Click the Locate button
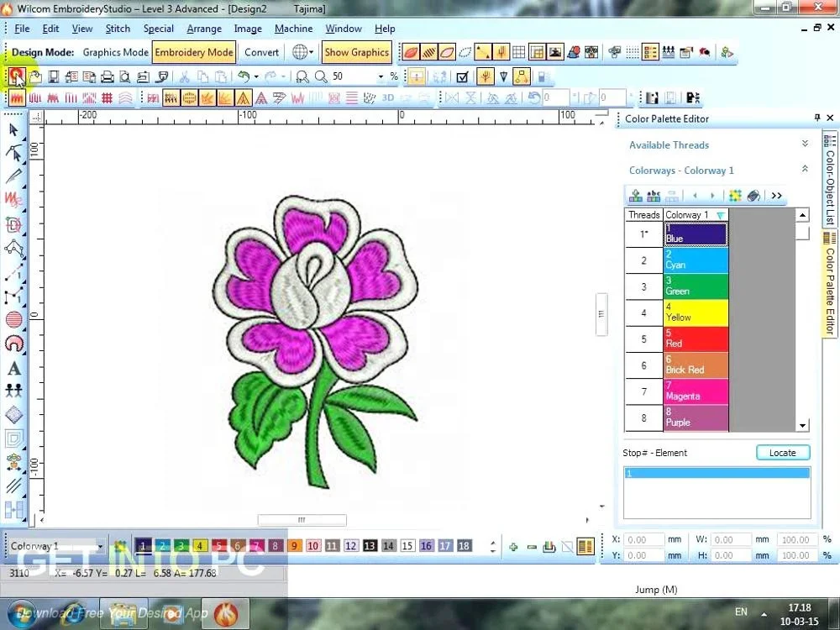The width and height of the screenshot is (840, 630). coord(782,453)
